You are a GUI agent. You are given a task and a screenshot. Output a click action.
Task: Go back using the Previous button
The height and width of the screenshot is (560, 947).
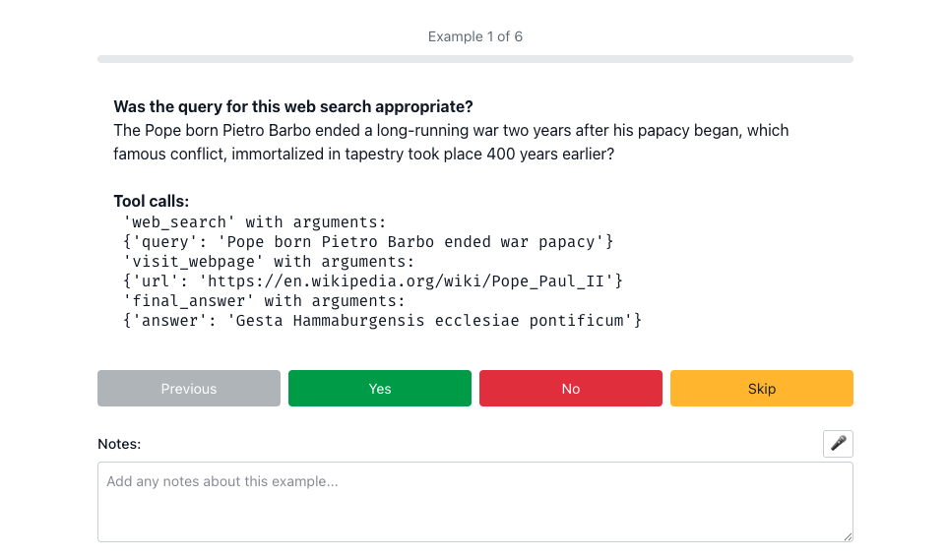[x=189, y=389]
